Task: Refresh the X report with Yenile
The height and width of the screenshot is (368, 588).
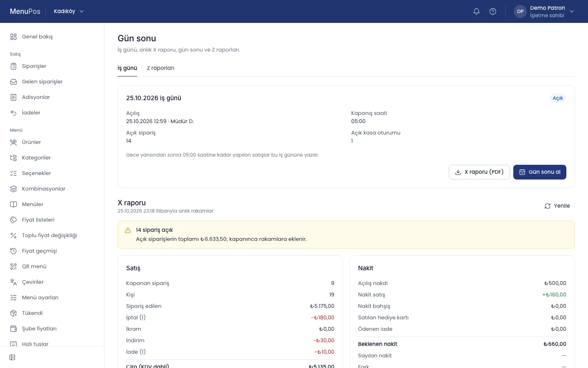Action: coord(557,206)
